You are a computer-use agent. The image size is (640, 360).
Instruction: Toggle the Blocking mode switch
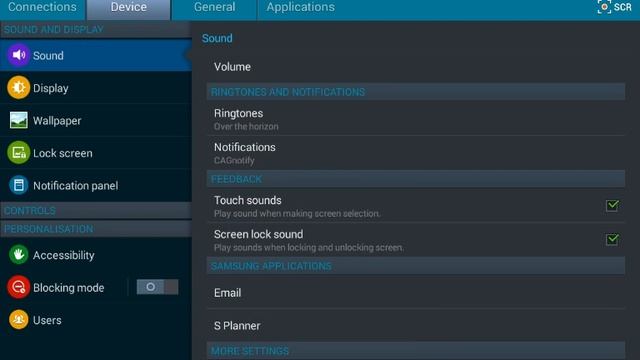pyautogui.click(x=157, y=287)
